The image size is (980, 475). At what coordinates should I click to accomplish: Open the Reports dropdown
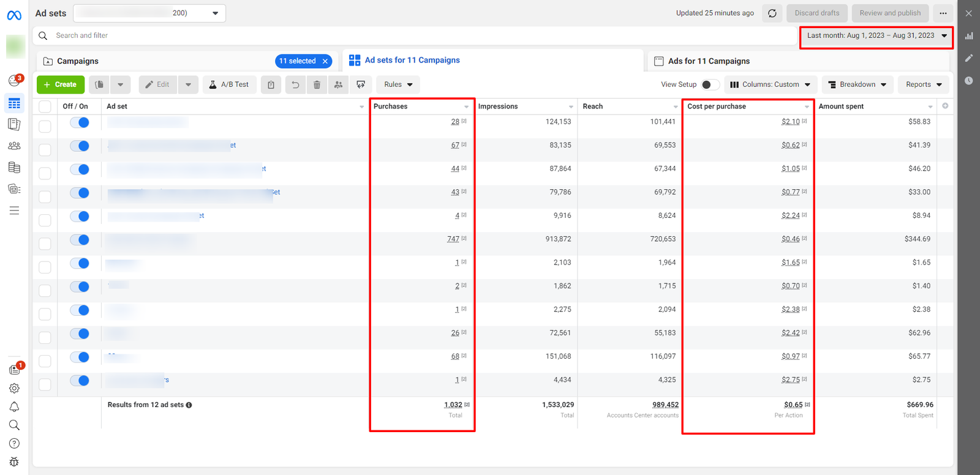924,84
